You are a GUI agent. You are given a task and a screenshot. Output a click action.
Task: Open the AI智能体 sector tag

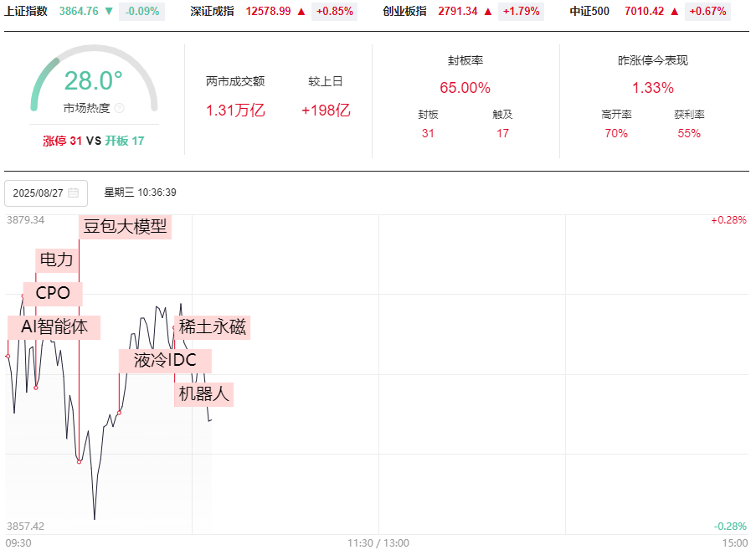coord(54,327)
